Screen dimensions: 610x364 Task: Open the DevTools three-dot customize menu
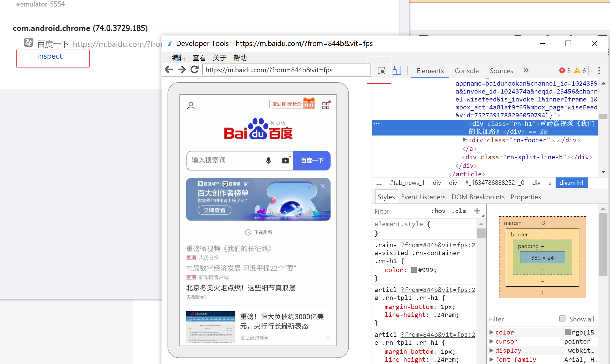coord(599,71)
